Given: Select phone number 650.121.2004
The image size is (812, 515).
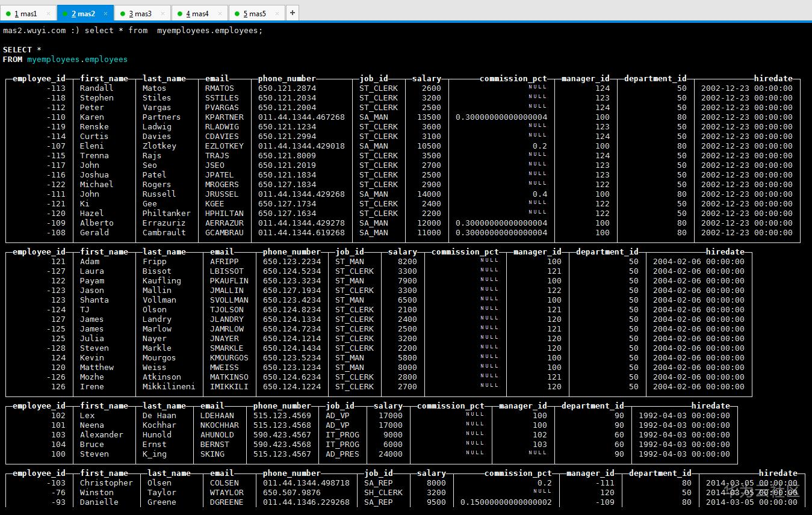Looking at the screenshot, I should [287, 108].
